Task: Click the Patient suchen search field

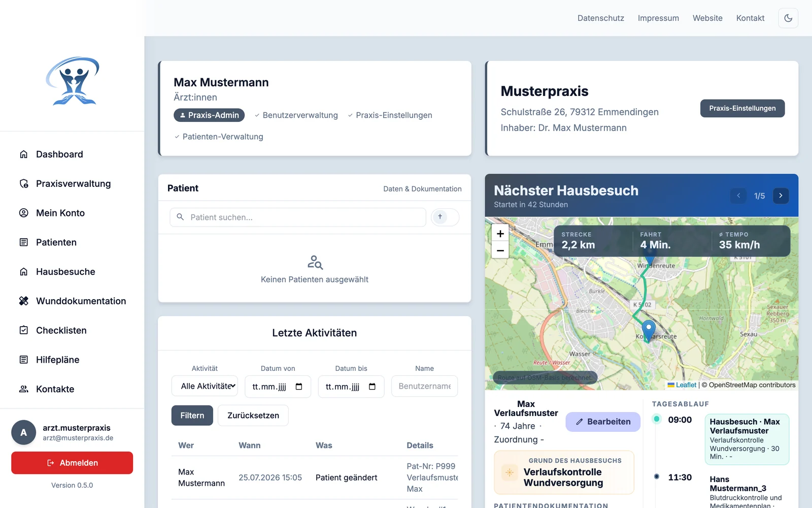Action: (298, 217)
